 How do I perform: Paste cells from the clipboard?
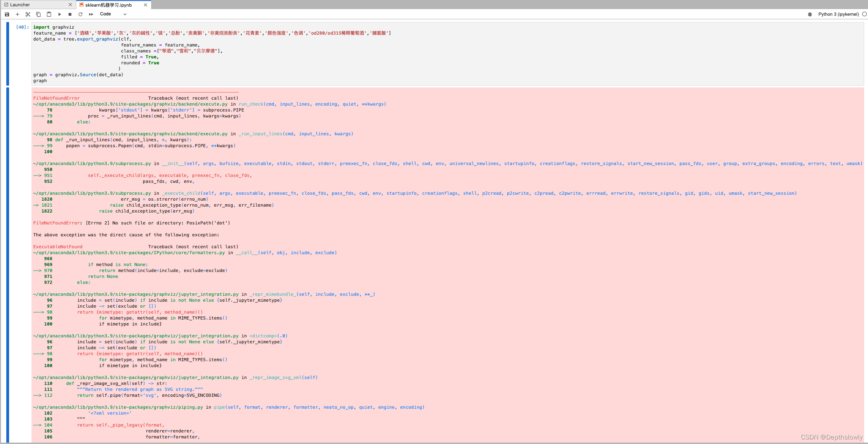[49, 14]
